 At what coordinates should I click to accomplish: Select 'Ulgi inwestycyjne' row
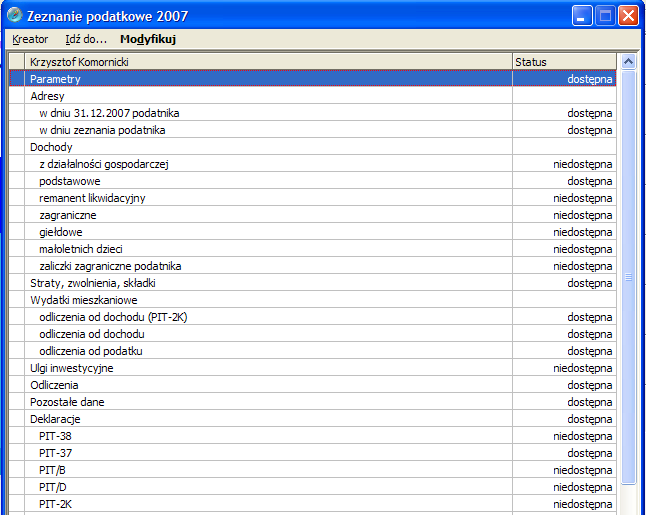313,368
